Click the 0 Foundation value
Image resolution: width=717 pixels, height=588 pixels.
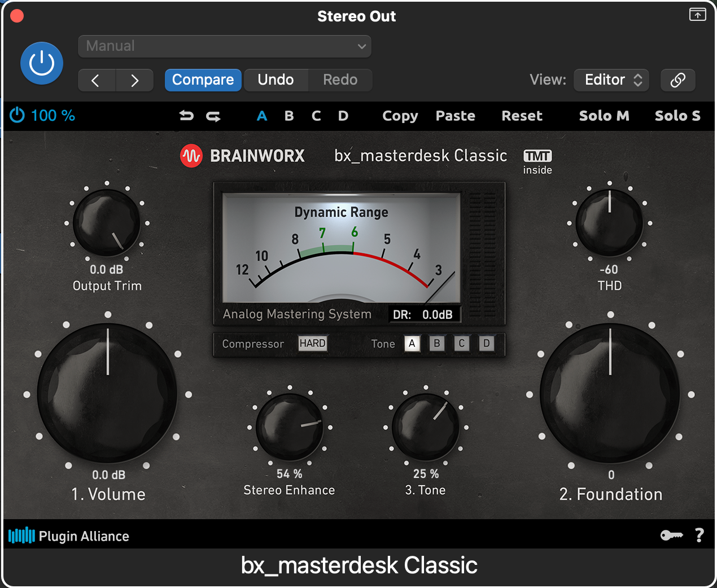click(x=611, y=475)
